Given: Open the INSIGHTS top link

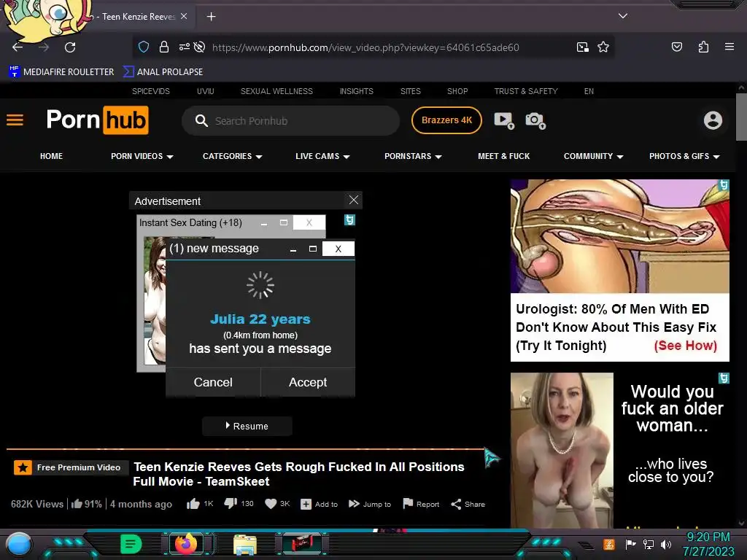Looking at the screenshot, I should 356,91.
